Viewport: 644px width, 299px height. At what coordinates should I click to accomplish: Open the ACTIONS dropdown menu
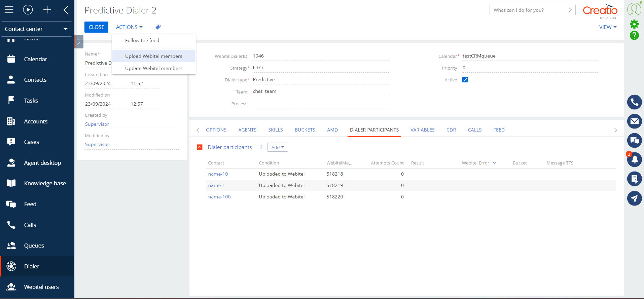[x=129, y=27]
